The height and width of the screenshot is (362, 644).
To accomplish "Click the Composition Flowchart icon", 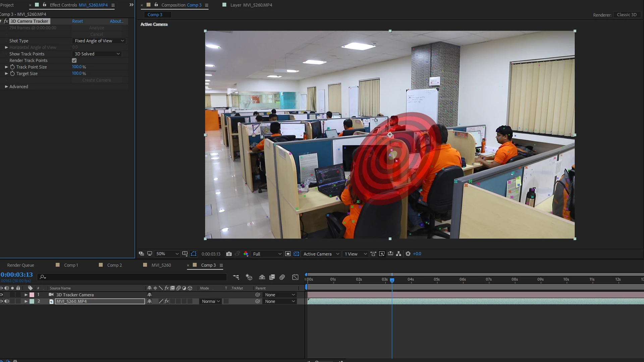I will tap(398, 254).
